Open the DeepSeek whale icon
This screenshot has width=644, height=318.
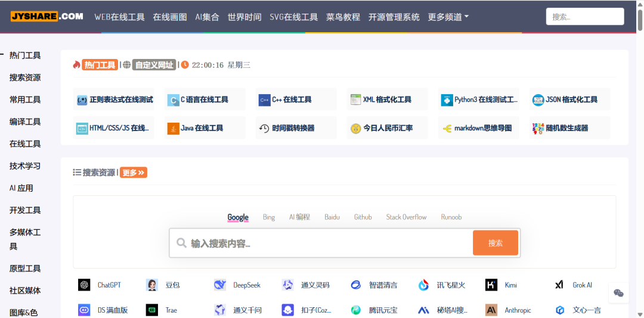220,285
